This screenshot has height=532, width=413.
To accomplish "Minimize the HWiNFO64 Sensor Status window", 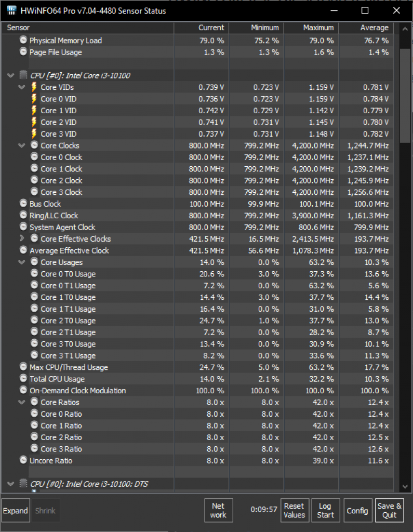I will pos(334,10).
